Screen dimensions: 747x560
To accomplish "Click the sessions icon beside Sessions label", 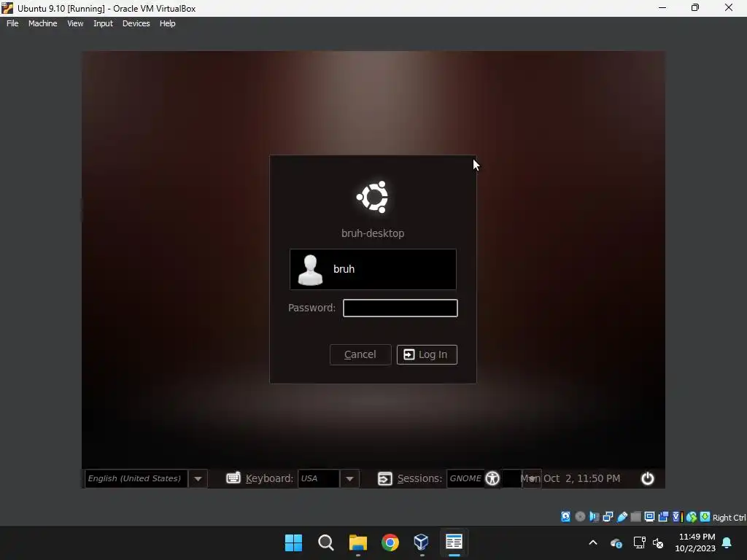I will (x=385, y=478).
